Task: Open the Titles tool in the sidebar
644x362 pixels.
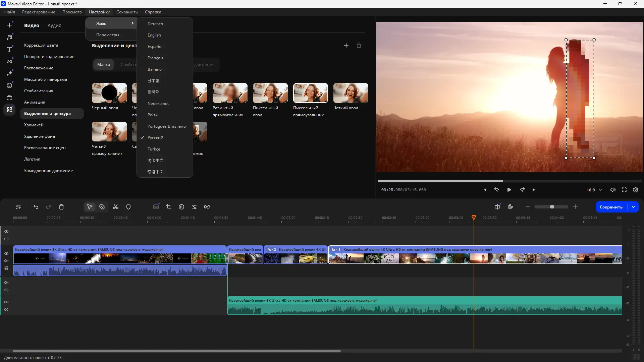Action: 9,49
